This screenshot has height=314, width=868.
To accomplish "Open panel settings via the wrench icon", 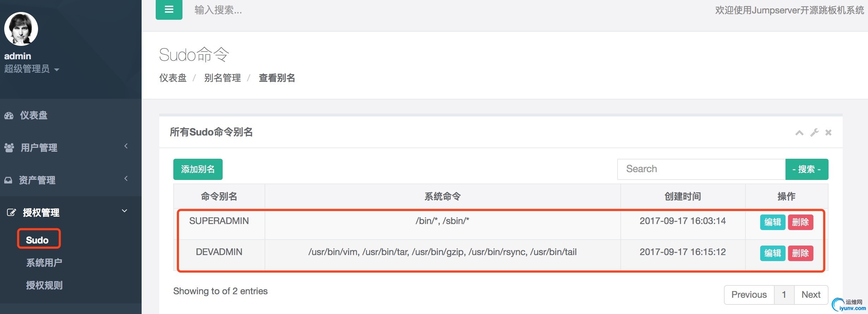I will (814, 133).
